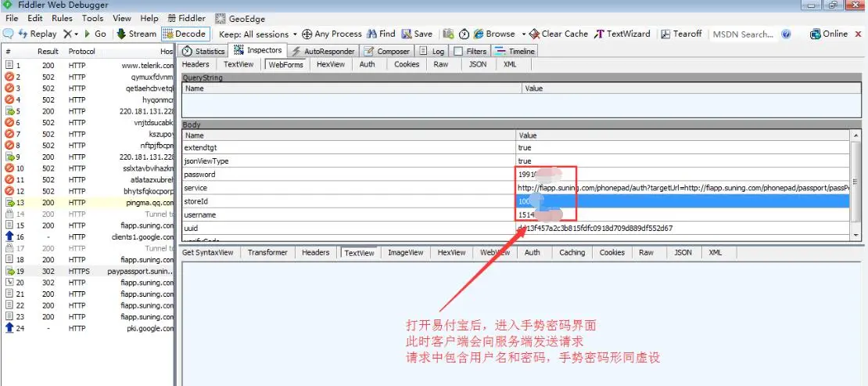Select the service URL value cell
The height and width of the screenshot is (386, 868).
[683, 188]
